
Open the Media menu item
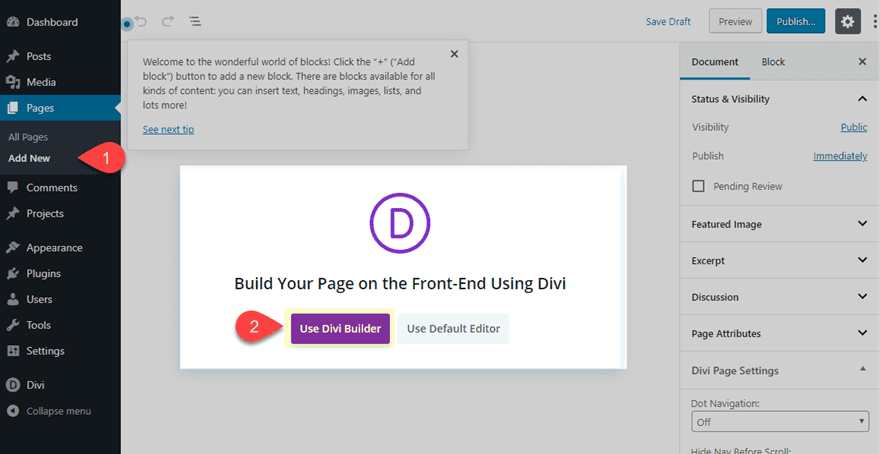click(40, 82)
